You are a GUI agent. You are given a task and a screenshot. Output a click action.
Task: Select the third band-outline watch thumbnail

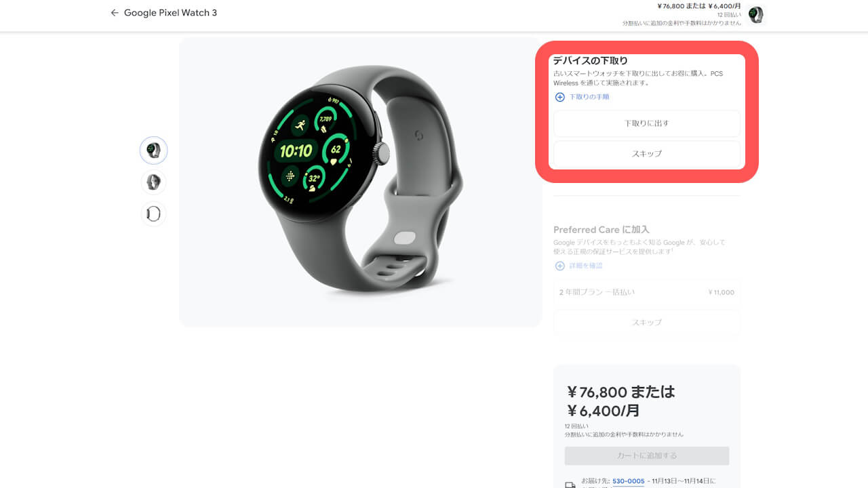154,213
